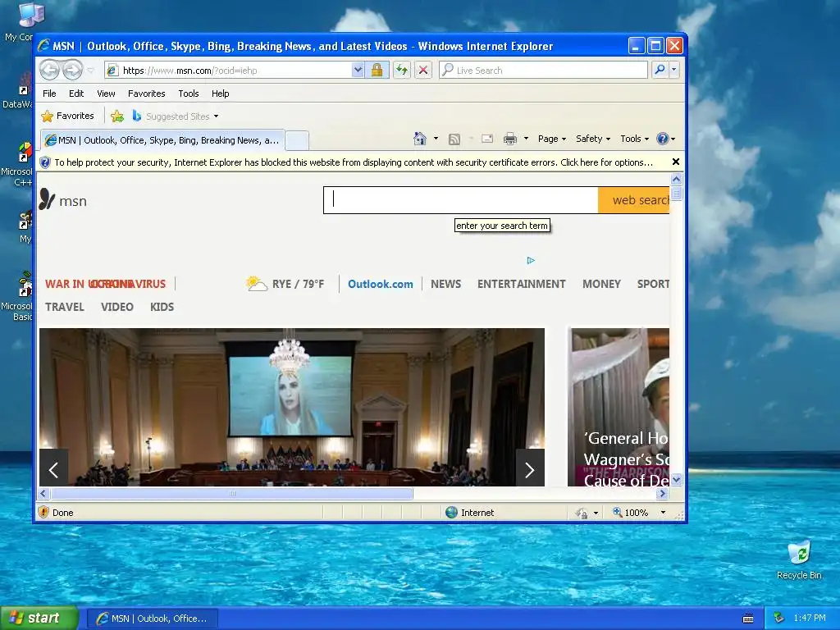The height and width of the screenshot is (630, 840).
Task: Click into the MSN web search field
Action: point(461,200)
